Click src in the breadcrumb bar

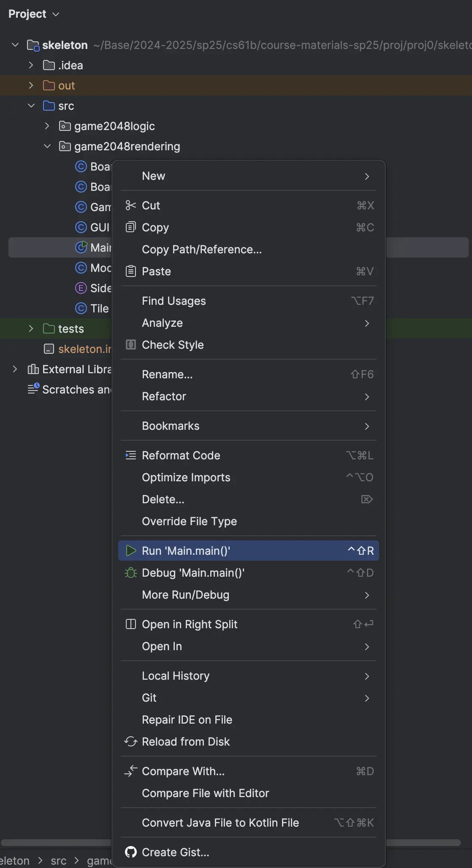(x=58, y=861)
